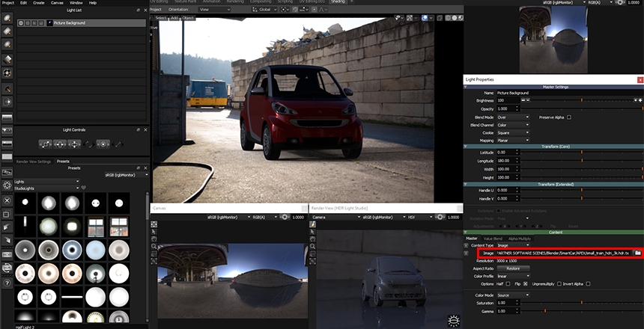Click the Render View pan hand tool

tap(312, 239)
